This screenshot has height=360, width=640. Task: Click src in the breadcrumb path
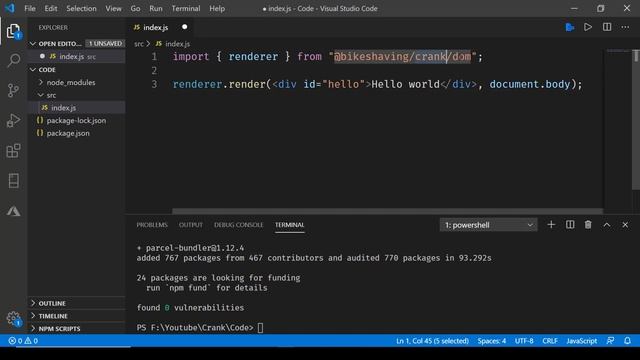click(139, 44)
